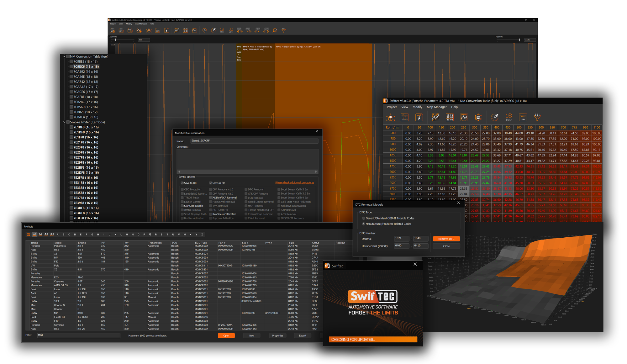Screen dimensions: 627x364
Task: Click the 32 LoHi format icon
Action: coord(231,30)
